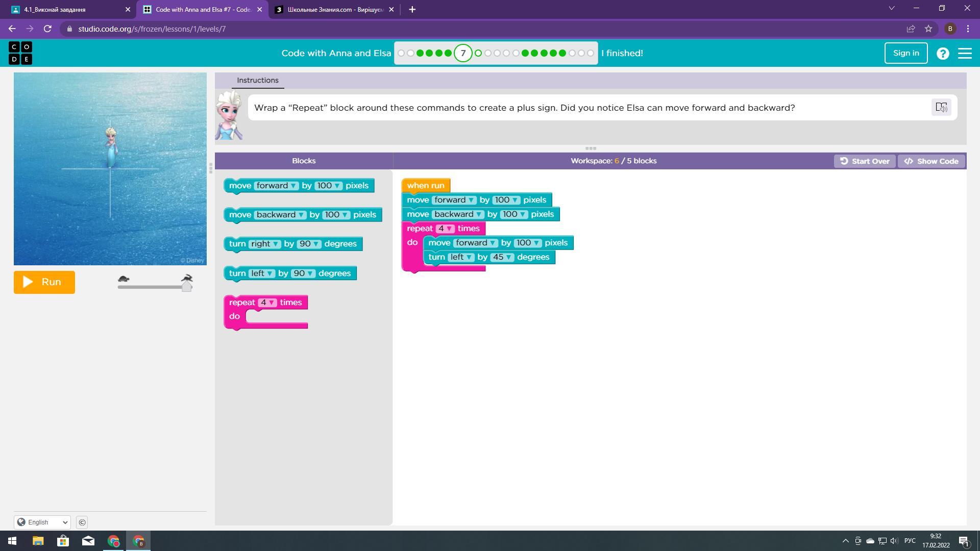980x551 pixels.
Task: Click Show Code button
Action: point(931,161)
